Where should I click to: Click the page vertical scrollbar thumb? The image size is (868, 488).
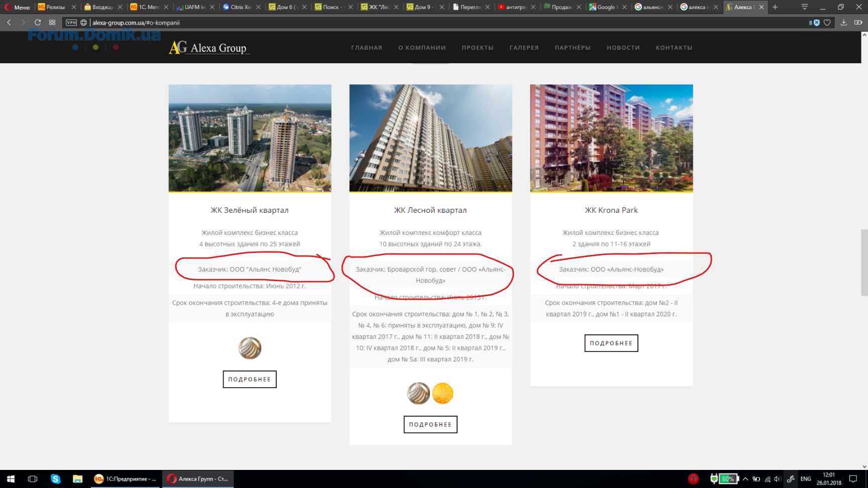click(x=864, y=263)
